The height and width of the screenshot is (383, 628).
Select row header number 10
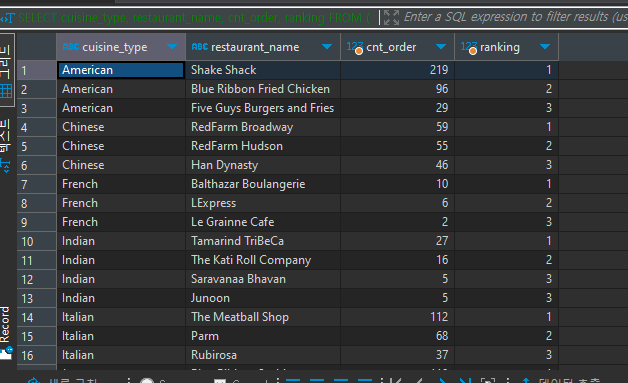click(36, 242)
